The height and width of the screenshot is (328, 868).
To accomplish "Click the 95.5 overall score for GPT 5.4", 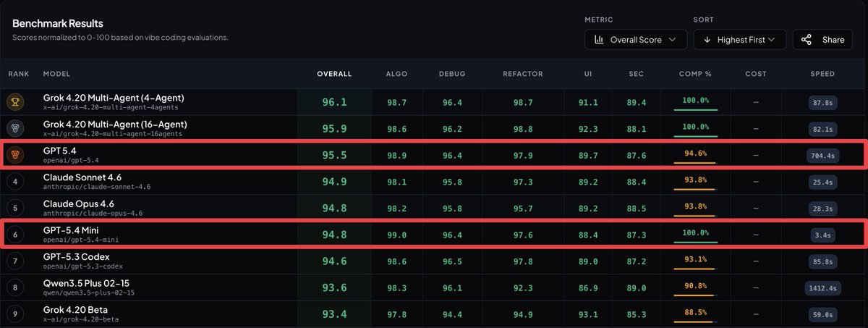I will pyautogui.click(x=334, y=155).
